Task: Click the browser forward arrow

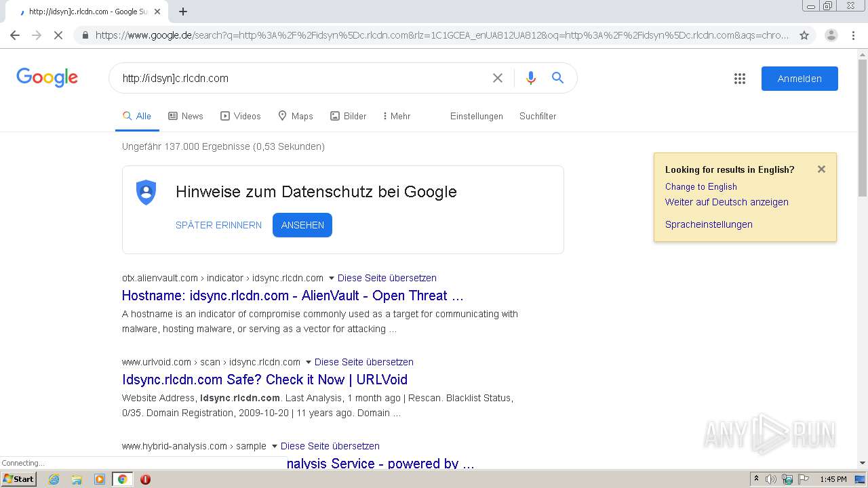Action: pyautogui.click(x=37, y=35)
